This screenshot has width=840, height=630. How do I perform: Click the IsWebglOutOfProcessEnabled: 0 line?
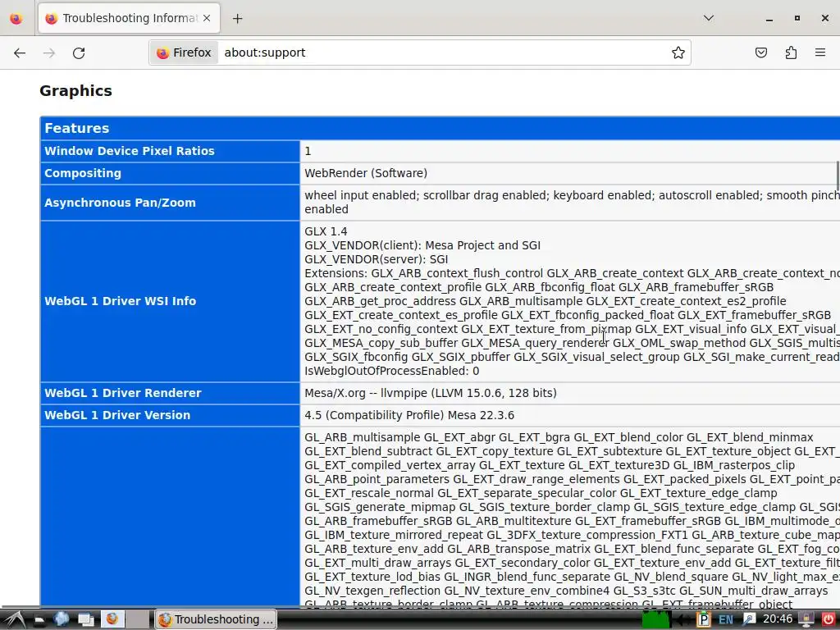tap(391, 371)
